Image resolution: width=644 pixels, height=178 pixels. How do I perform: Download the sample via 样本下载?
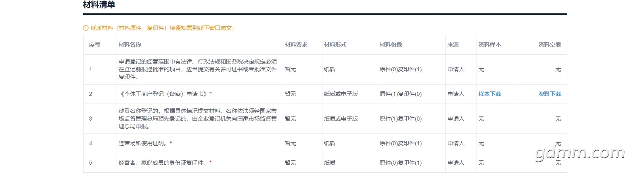click(x=489, y=94)
